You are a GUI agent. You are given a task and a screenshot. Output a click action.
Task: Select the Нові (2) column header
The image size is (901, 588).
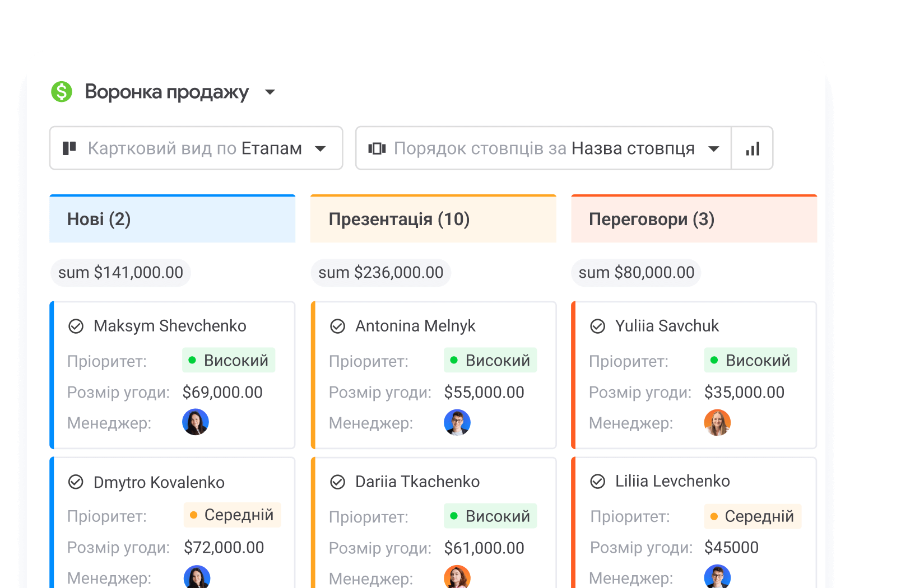172,219
